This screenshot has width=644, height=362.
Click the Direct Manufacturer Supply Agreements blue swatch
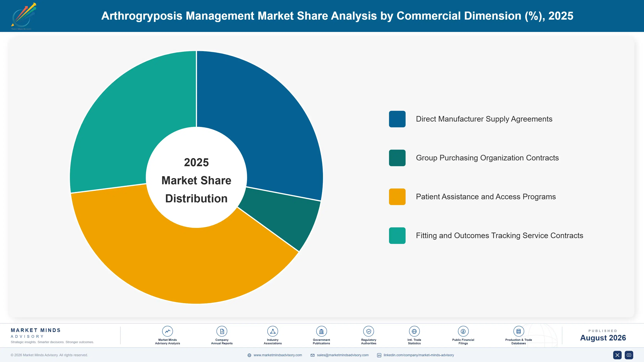tap(397, 119)
